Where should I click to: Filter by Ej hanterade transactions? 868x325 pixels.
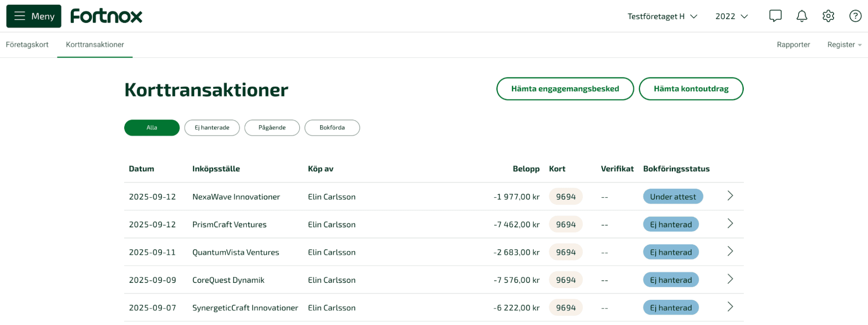tap(212, 128)
